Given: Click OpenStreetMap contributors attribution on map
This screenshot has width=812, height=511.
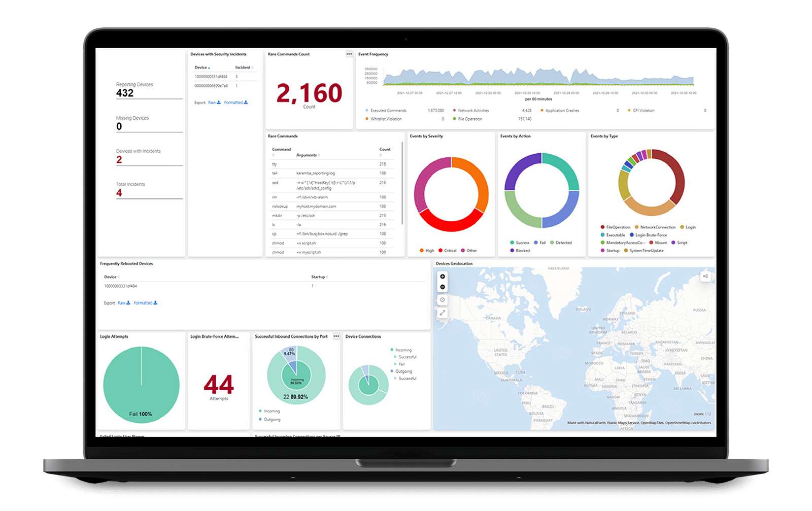Looking at the screenshot, I should (688, 423).
